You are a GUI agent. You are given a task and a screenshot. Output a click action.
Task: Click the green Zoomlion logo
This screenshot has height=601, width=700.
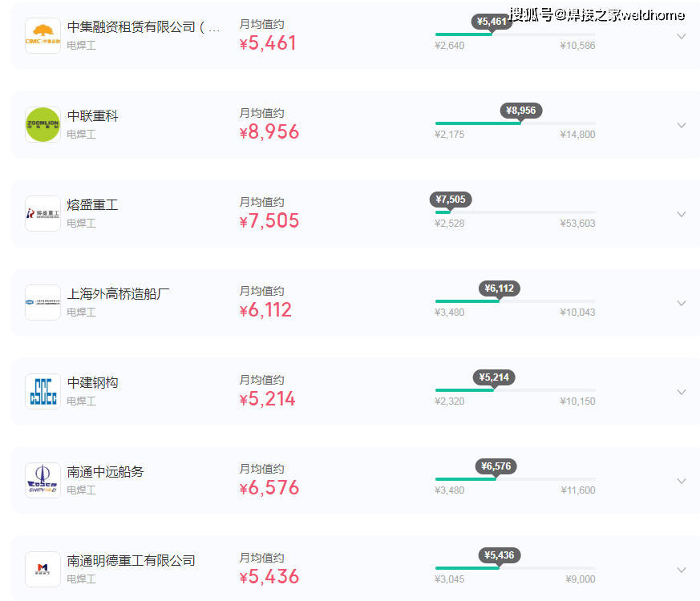pyautogui.click(x=42, y=124)
